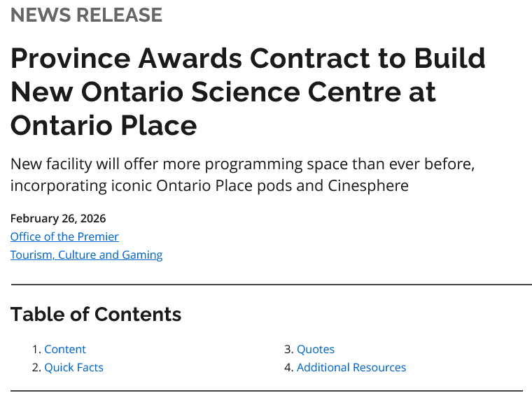Jump to the Content section link
This screenshot has width=532, height=393.
[x=65, y=349]
